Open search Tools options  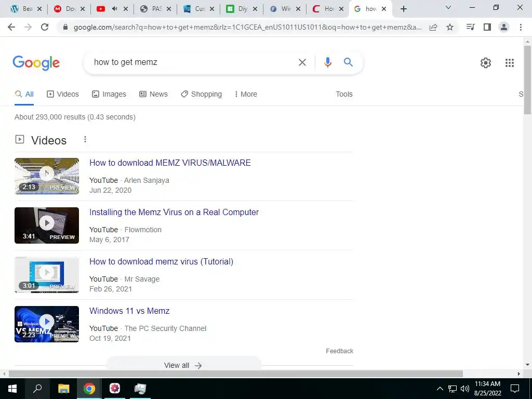[x=344, y=95]
